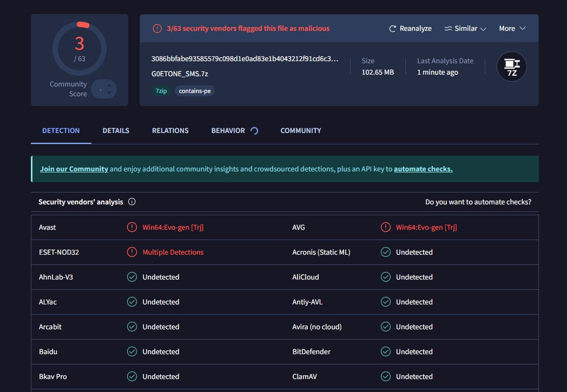This screenshot has width=567, height=392.
Task: Downvote the community score with down arrow
Action: click(109, 93)
